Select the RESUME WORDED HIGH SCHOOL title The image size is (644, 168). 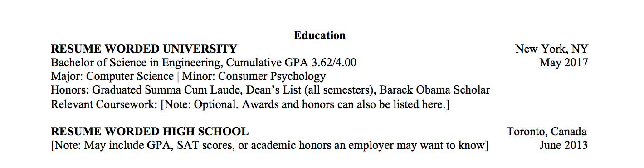(x=150, y=132)
